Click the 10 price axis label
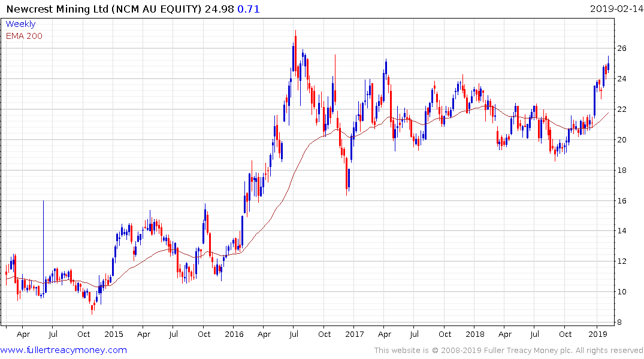This screenshot has height=359, width=644. [x=622, y=292]
